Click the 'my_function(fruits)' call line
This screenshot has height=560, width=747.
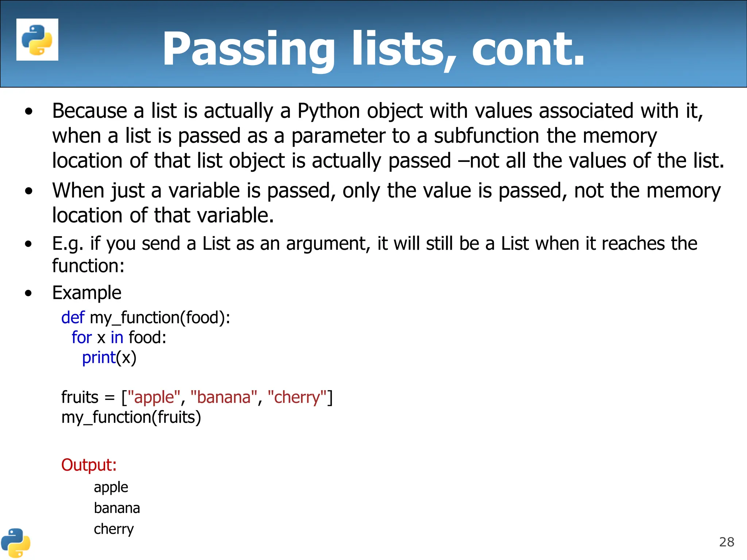point(131,417)
